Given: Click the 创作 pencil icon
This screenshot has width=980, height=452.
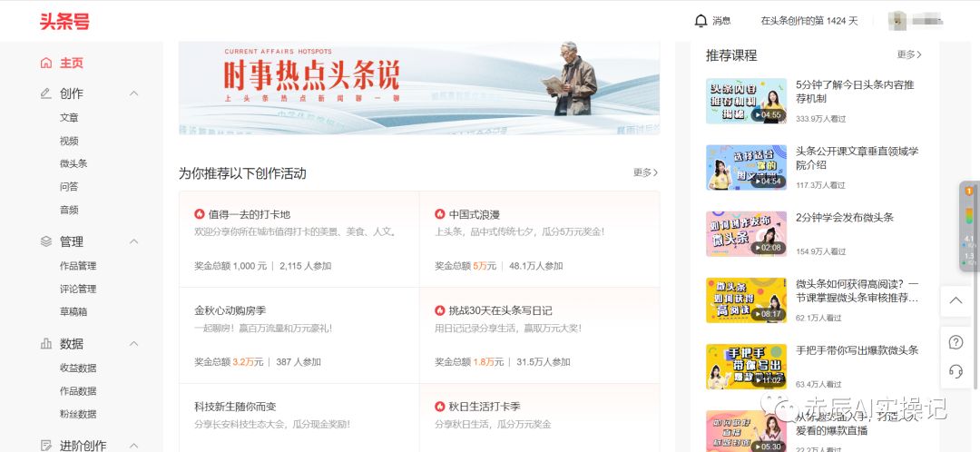Looking at the screenshot, I should (45, 93).
